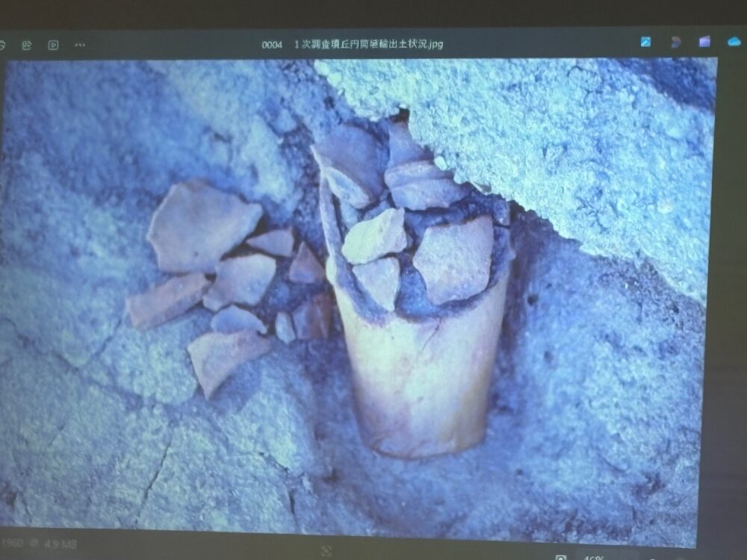Viewport: 747px width, 560px height.
Task: Click the zoom percentage value 46%
Action: (x=592, y=557)
